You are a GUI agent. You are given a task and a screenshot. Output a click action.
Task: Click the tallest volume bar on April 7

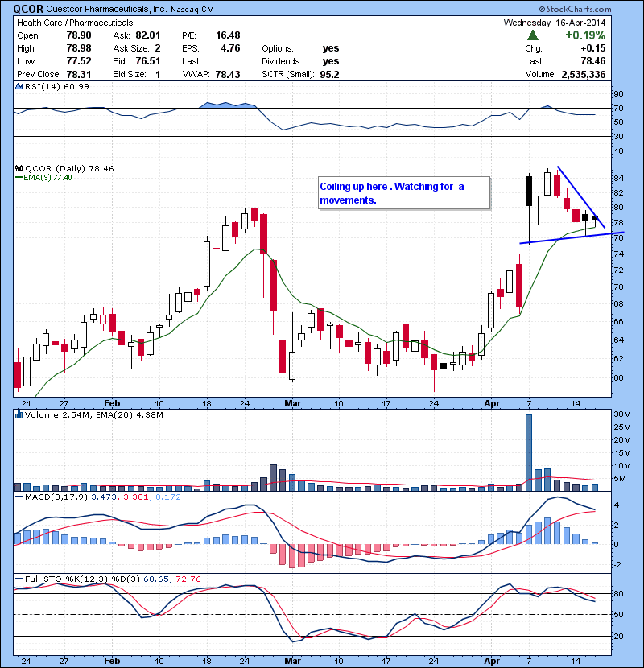pos(529,452)
